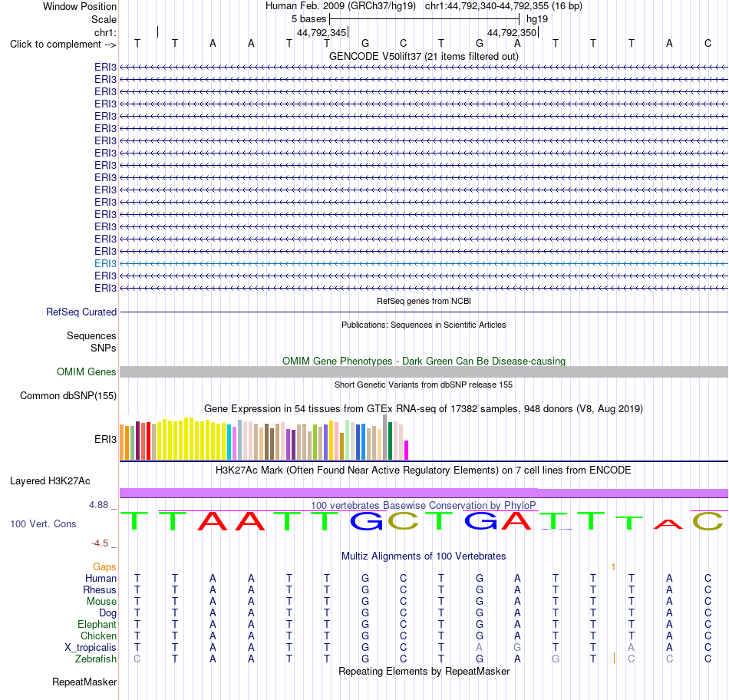Click the Dog alignment row label

(x=107, y=613)
